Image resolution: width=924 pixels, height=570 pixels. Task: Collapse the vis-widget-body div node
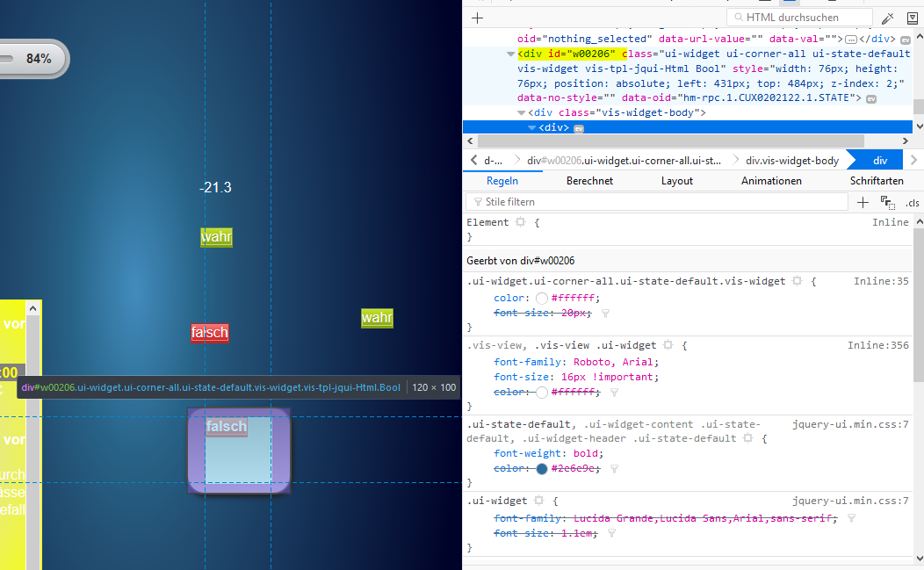click(522, 113)
